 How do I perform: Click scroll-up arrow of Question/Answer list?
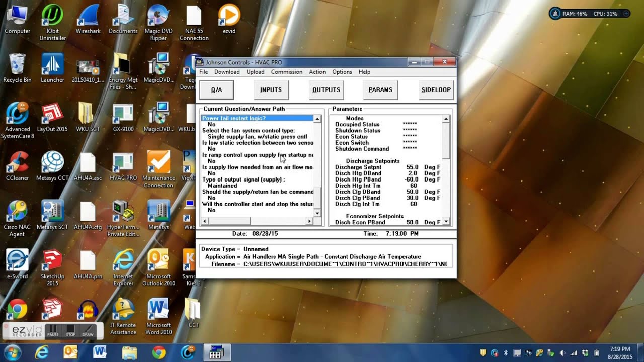[x=317, y=119]
